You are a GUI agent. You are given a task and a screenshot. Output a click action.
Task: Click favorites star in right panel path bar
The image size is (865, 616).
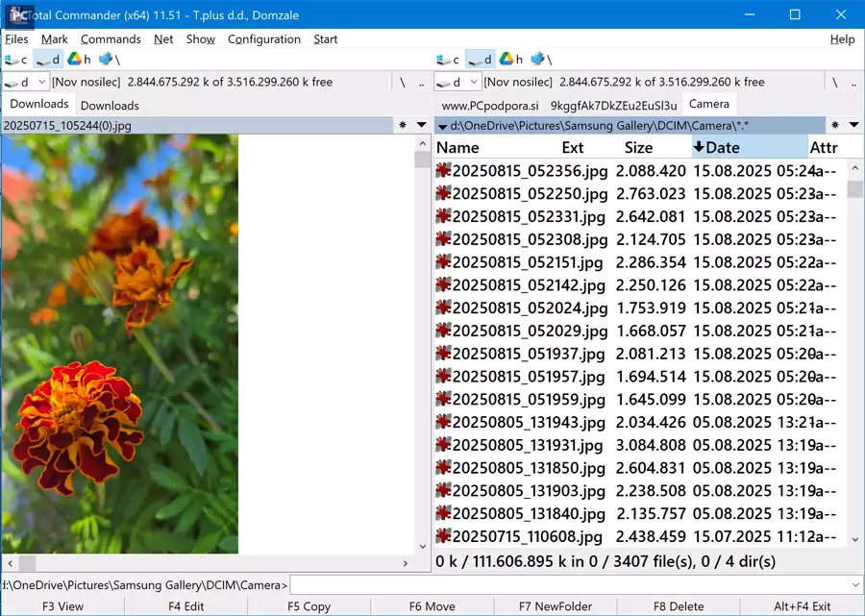tap(835, 125)
